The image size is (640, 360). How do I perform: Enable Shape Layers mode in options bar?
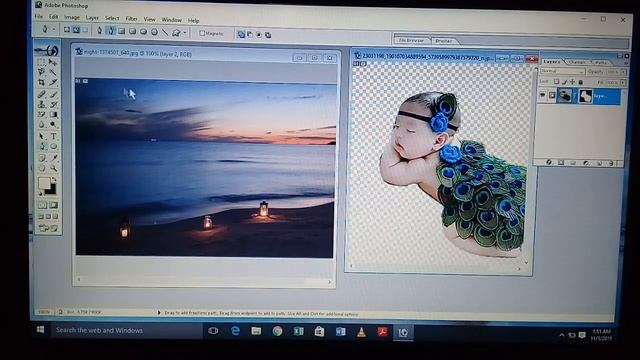[67, 29]
